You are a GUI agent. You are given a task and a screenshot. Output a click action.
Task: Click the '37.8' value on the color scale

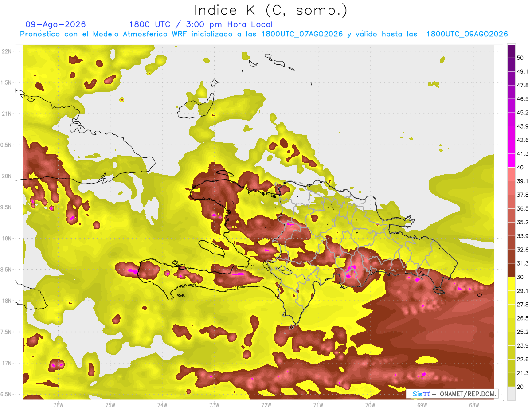coord(523,195)
